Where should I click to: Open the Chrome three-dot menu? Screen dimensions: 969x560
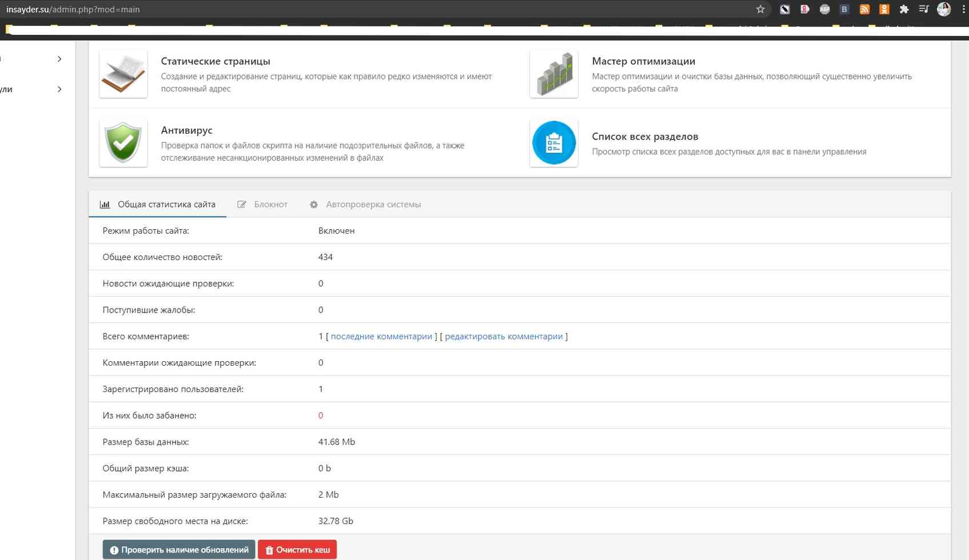pyautogui.click(x=963, y=9)
